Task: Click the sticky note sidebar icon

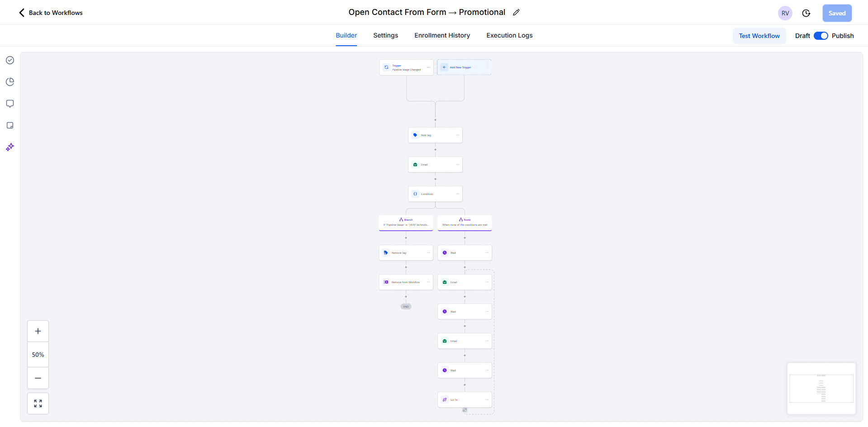Action: tap(10, 125)
